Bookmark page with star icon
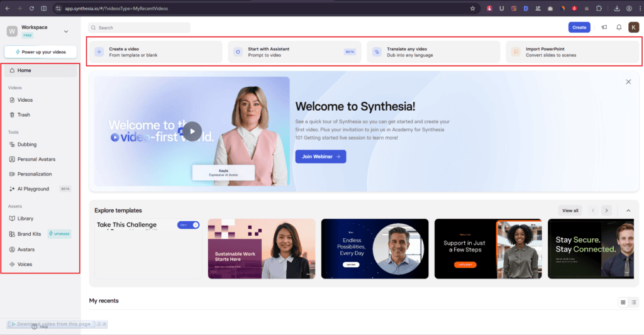Screen dimensions: 644x335 [x=472, y=8]
